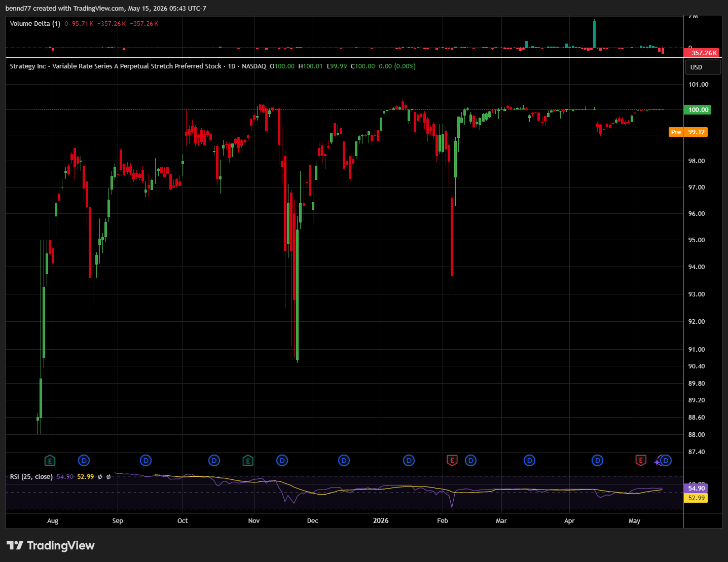Open the dividend marker in mid-February

point(470,461)
